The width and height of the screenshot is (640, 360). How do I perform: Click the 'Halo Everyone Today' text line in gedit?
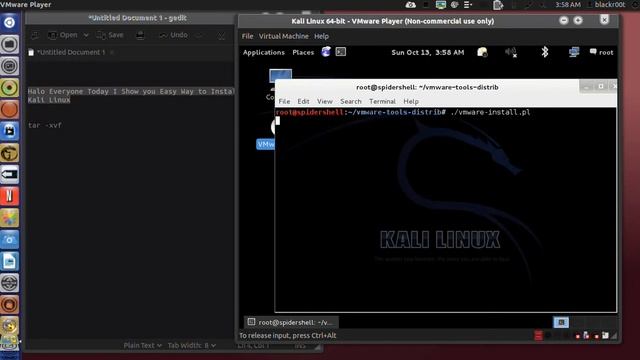[131, 91]
